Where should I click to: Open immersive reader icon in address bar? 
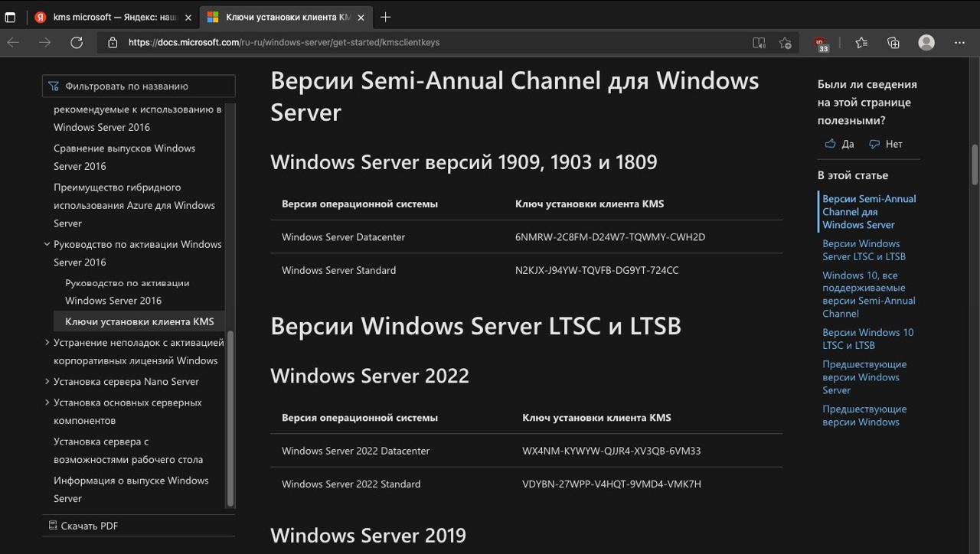click(x=759, y=43)
